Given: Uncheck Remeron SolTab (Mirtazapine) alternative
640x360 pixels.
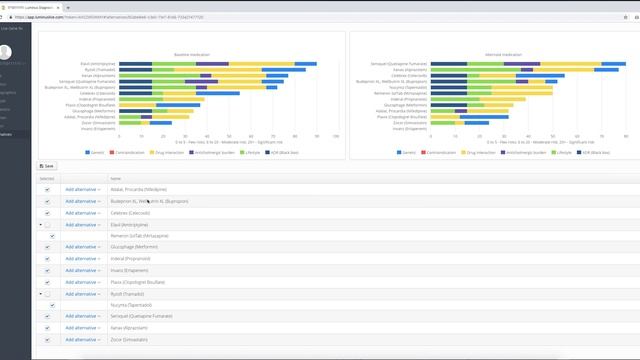Looking at the screenshot, I should (52, 236).
